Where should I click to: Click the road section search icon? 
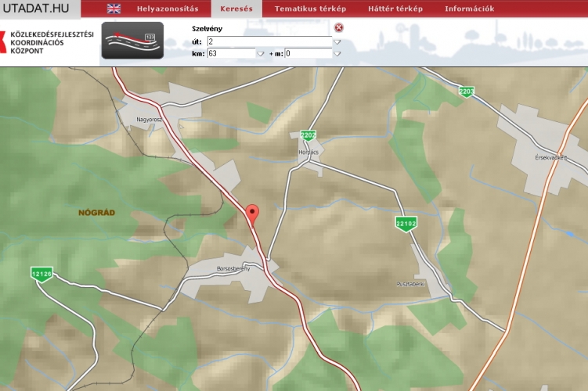pyautogui.click(x=132, y=41)
